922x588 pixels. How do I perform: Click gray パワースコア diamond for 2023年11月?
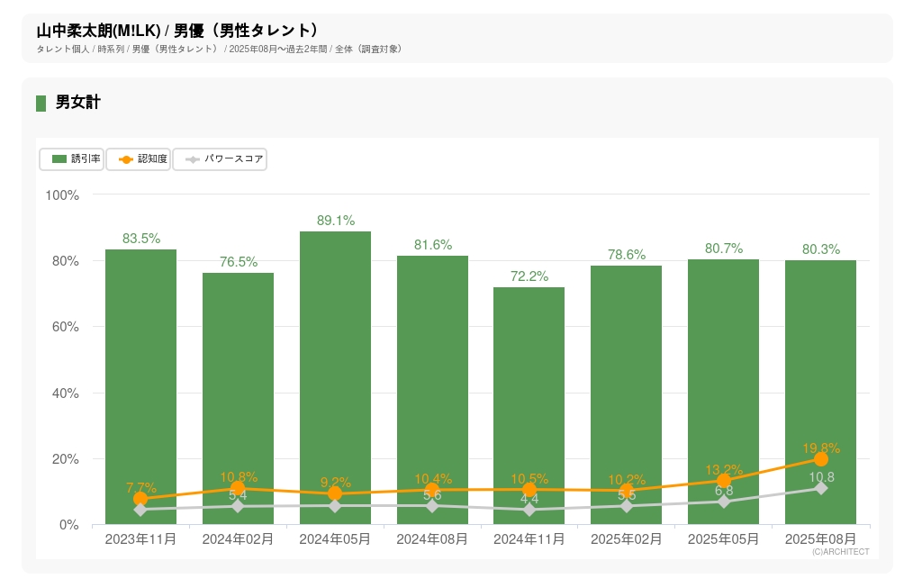pos(140,510)
